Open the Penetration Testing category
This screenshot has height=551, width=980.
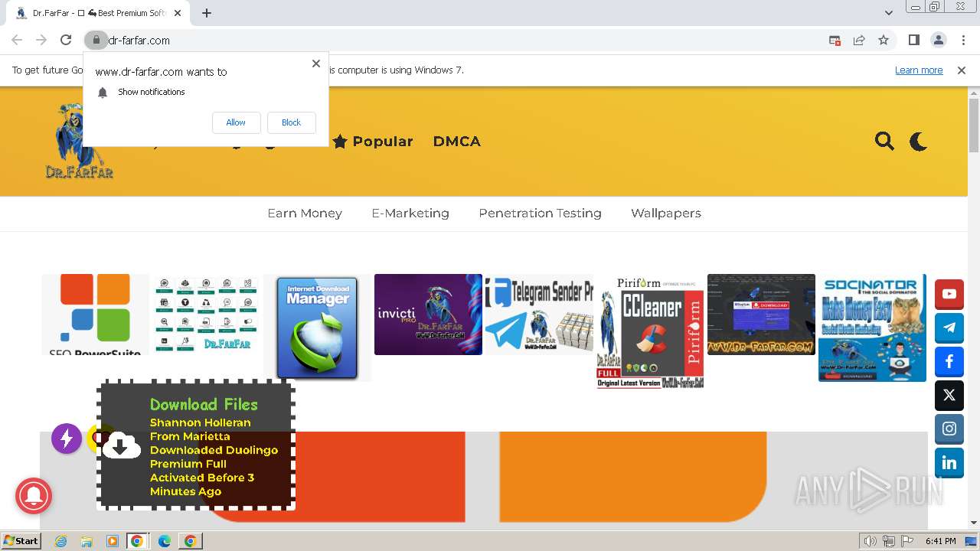point(540,213)
